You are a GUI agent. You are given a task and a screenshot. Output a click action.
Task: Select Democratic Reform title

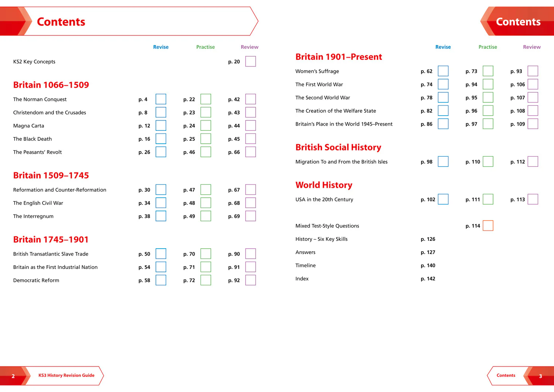pos(36,280)
